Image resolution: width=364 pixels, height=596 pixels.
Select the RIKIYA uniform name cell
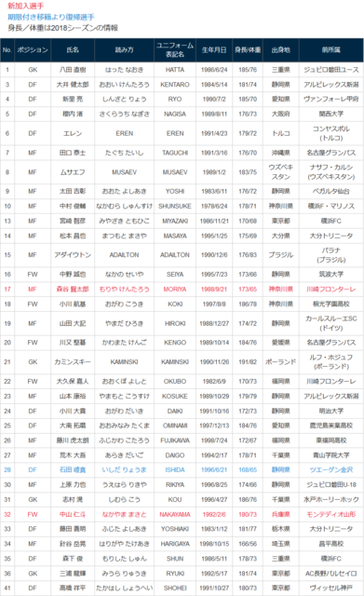pos(175,484)
